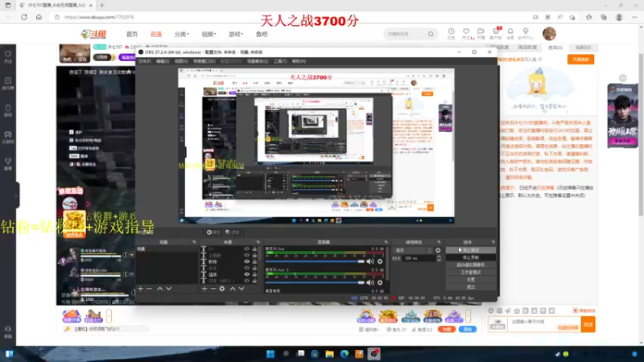Viewport: 644px width, 362px height.
Task: Click the stop recording button in OBS Controls
Action: pos(471,257)
